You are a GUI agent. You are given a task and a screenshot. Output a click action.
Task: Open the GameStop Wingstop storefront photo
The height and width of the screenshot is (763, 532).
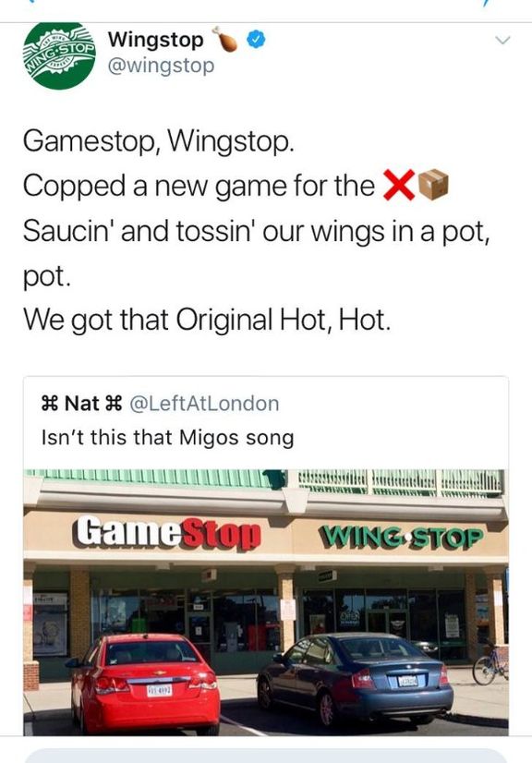click(x=266, y=602)
